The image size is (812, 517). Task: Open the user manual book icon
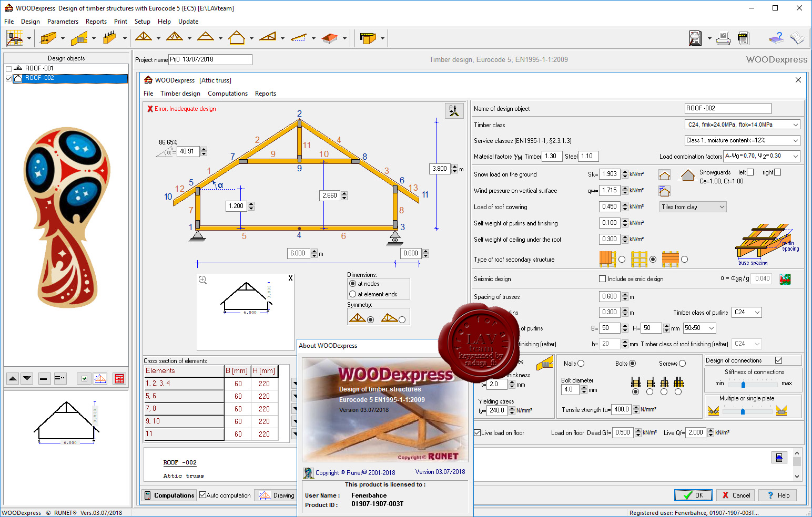797,38
